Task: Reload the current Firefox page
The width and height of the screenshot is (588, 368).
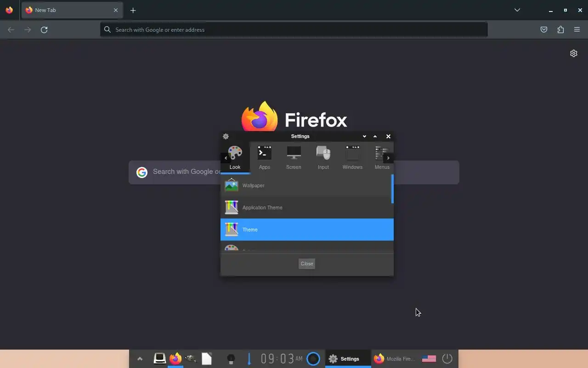Action: tap(44, 29)
